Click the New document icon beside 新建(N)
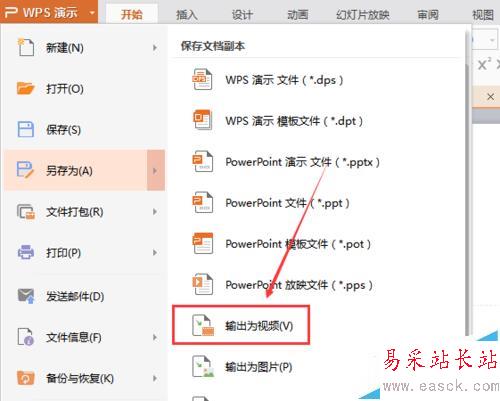 click(x=26, y=47)
